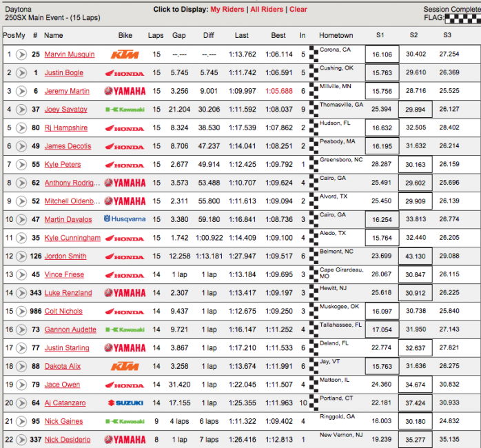Open Aj Catanzaro rider link

coord(65,403)
